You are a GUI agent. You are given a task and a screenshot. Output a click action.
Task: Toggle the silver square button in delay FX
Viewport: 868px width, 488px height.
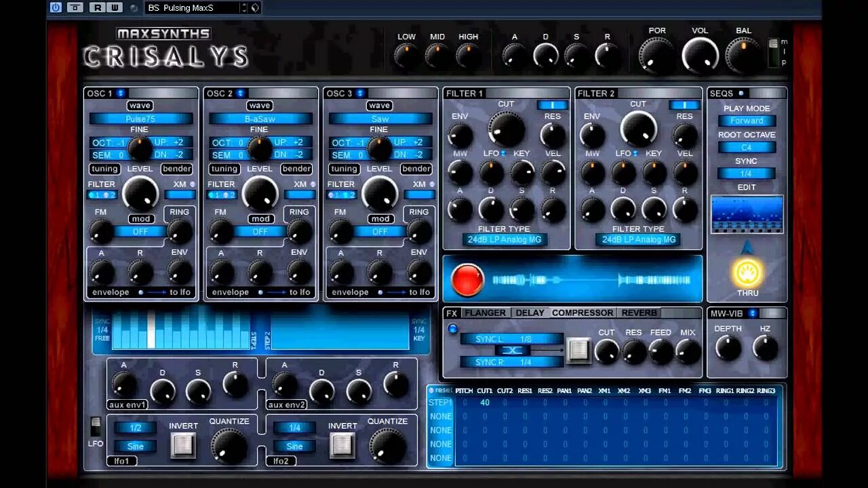pos(578,350)
